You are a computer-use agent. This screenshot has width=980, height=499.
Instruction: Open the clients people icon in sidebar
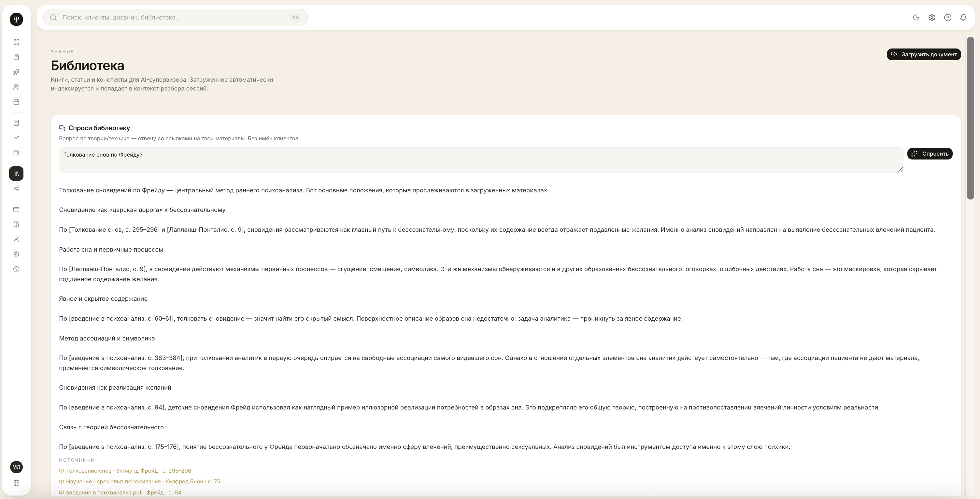[16, 87]
